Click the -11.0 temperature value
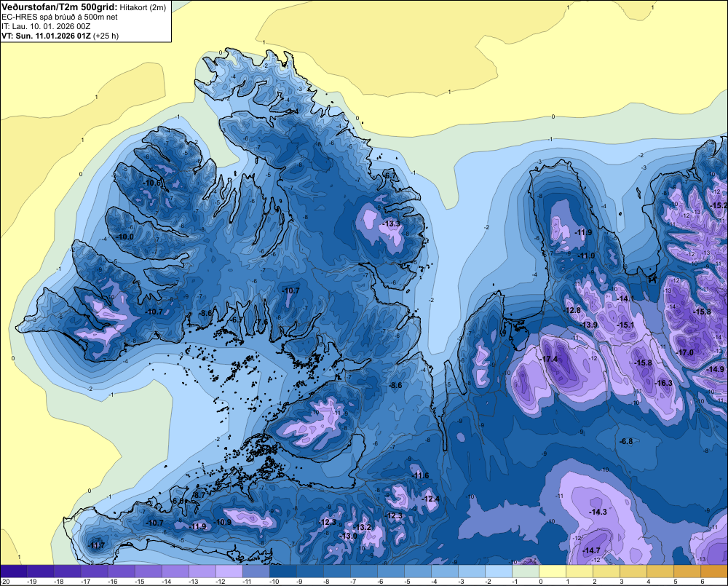This screenshot has height=586, width=728. [x=586, y=256]
